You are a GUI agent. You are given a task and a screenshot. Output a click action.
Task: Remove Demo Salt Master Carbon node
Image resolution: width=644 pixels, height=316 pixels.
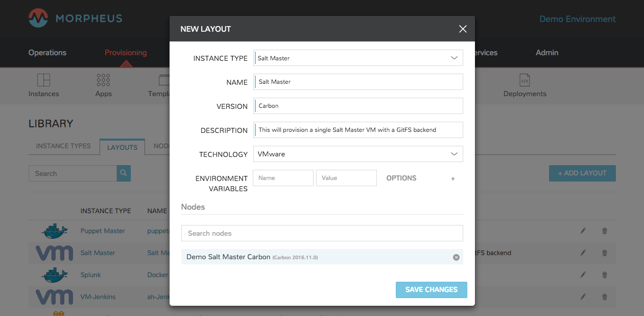[x=457, y=257]
